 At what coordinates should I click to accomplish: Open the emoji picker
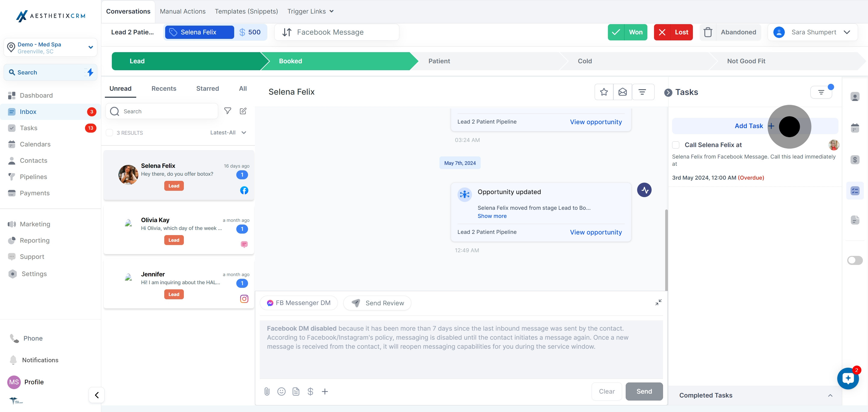coord(281,392)
